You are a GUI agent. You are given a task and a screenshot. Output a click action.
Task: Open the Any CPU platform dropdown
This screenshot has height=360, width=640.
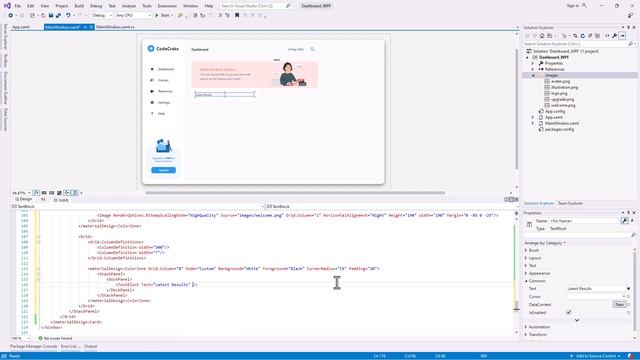click(x=133, y=16)
